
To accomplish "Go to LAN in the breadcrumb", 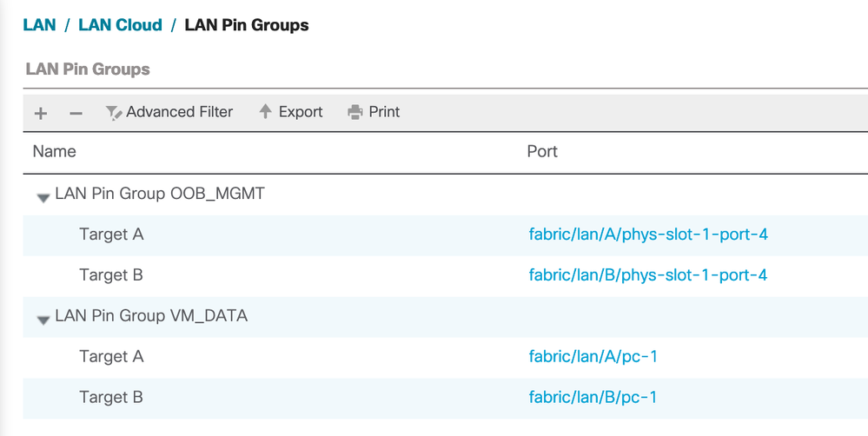I will click(39, 24).
